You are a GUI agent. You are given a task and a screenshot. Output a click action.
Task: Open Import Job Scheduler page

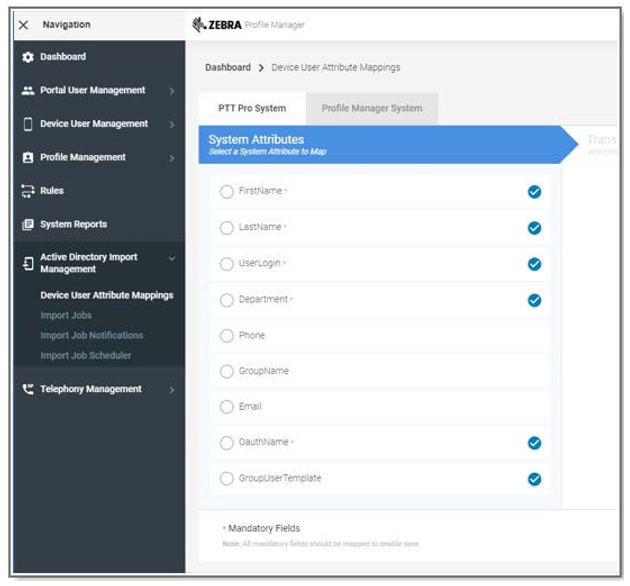pyautogui.click(x=86, y=356)
